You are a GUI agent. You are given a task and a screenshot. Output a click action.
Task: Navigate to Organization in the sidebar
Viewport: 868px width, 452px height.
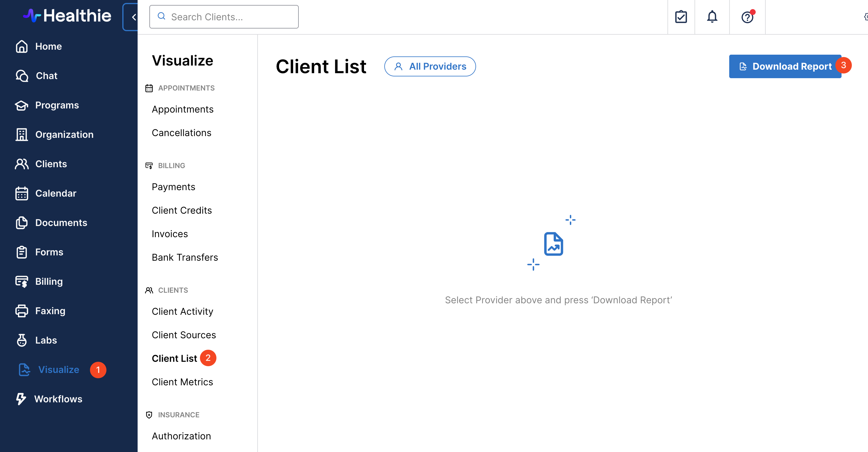pos(64,134)
